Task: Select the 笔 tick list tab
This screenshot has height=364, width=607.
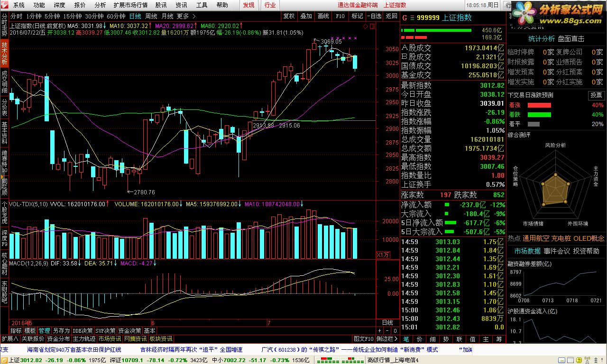Action: click(x=406, y=339)
